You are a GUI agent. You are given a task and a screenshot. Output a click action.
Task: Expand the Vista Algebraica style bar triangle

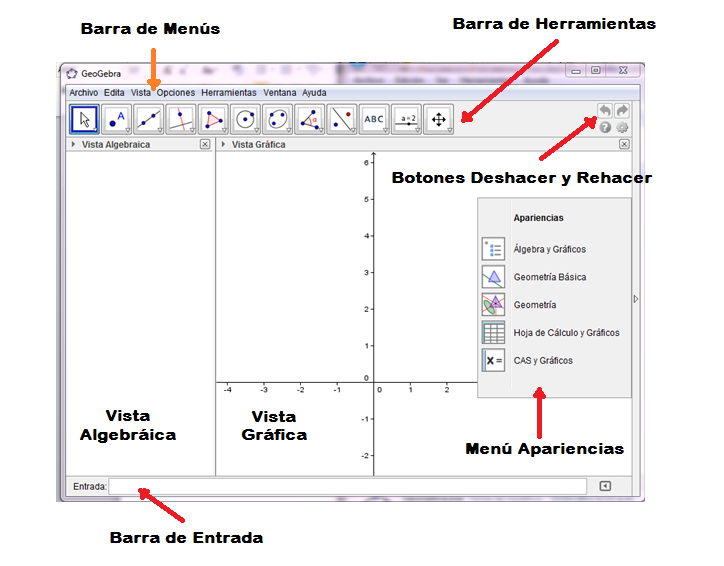click(73, 145)
